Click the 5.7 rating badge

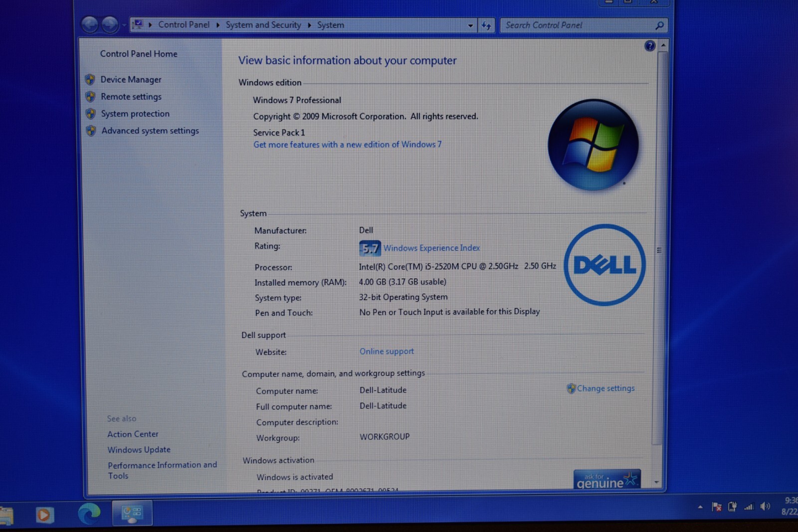tap(370, 248)
